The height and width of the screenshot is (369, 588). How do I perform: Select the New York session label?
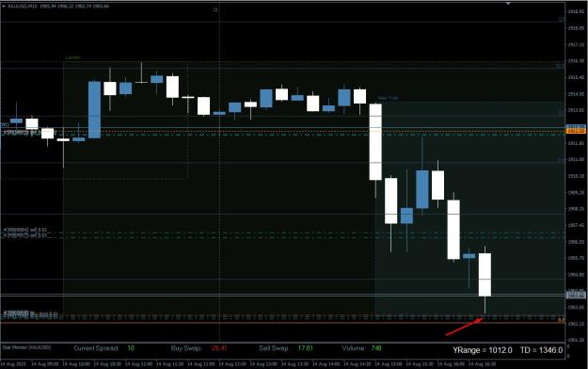388,98
